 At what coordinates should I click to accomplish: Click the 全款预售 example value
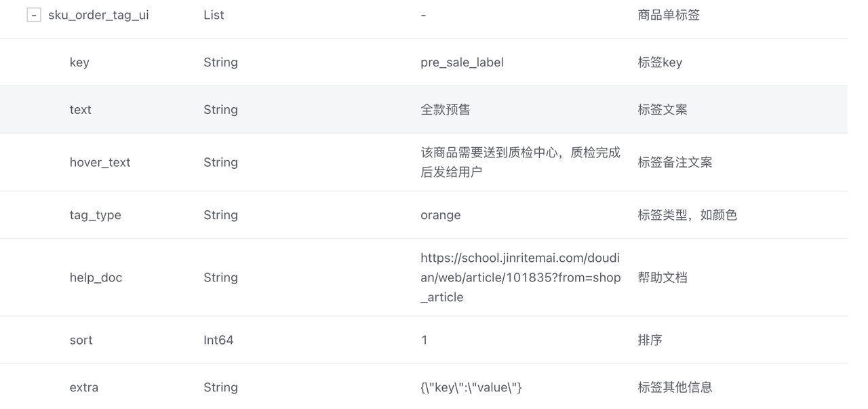point(445,110)
